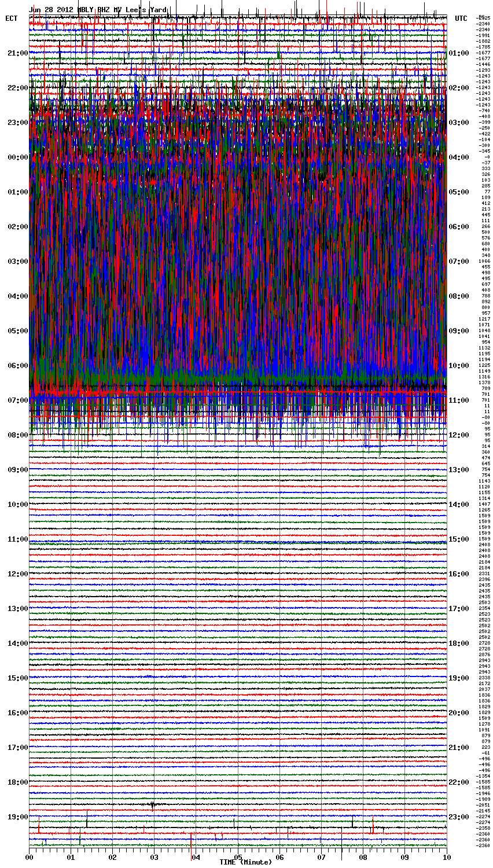The height and width of the screenshot is (868, 493).
Task: Select the -740 offset value in right column
Action: pyautogui.click(x=485, y=111)
